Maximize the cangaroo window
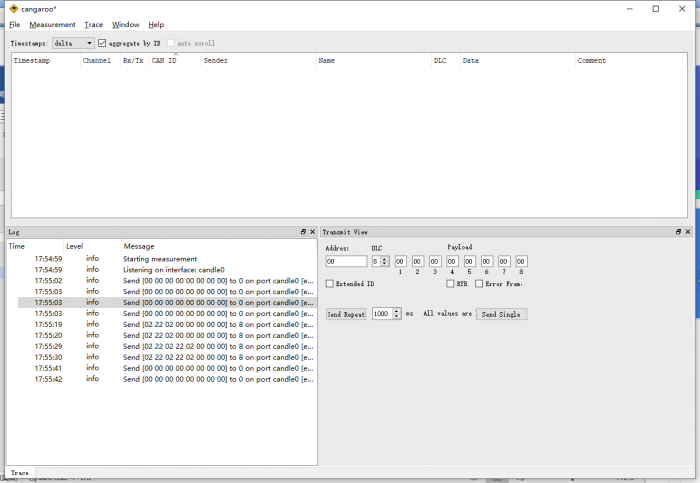The height and width of the screenshot is (483, 700). [656, 9]
